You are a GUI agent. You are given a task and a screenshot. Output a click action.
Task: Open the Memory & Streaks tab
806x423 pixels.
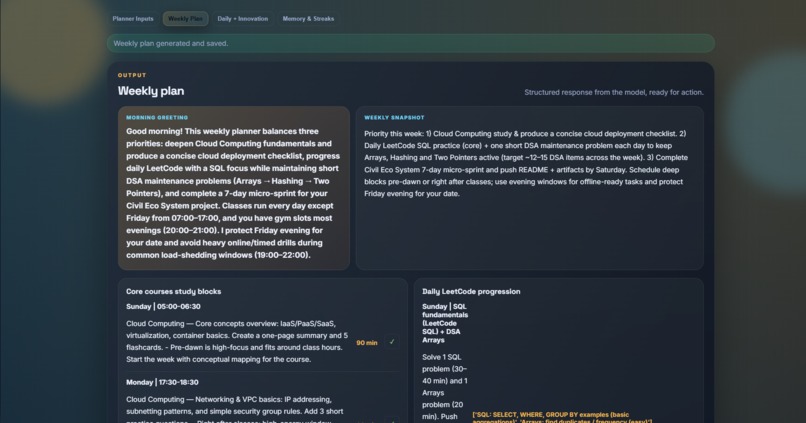pyautogui.click(x=308, y=19)
